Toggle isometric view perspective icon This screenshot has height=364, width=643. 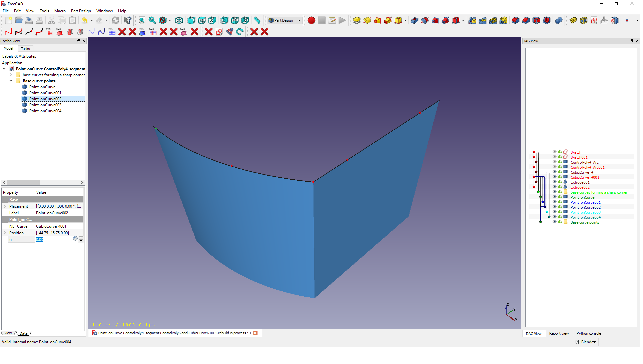pos(178,21)
